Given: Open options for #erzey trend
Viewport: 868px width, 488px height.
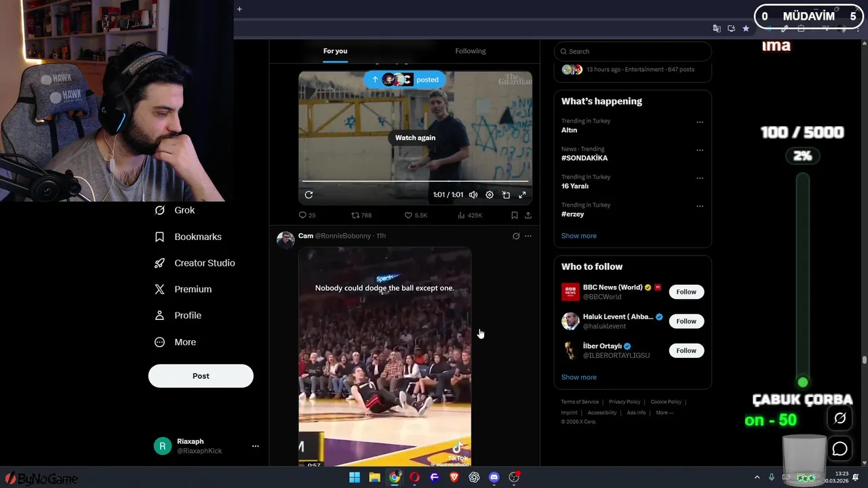Looking at the screenshot, I should [700, 206].
